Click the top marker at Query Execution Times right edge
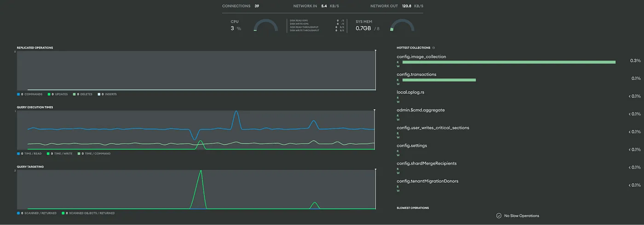 [375, 110]
